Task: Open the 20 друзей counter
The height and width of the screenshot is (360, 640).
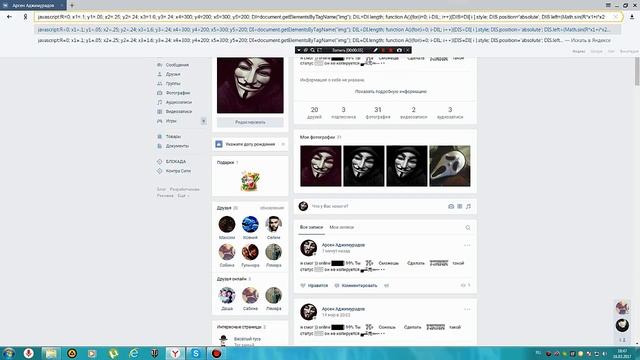Action: click(314, 113)
